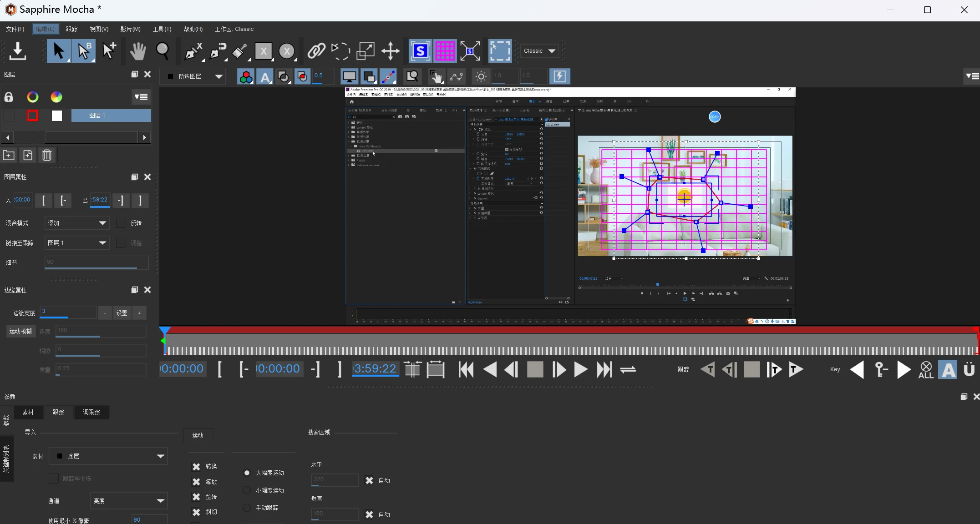Click the 运动模糊 button
This screenshot has width=980, height=524.
click(20, 331)
